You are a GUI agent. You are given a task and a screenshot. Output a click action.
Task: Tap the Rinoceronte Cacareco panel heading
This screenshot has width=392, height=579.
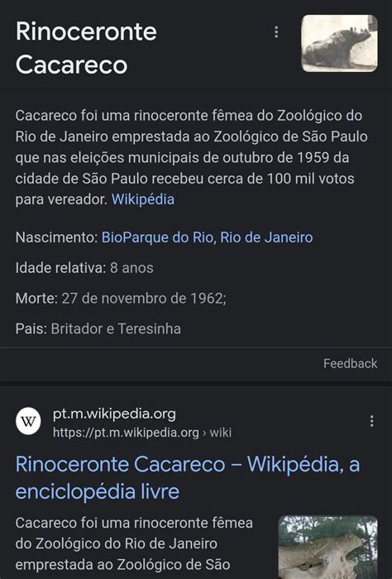[86, 48]
